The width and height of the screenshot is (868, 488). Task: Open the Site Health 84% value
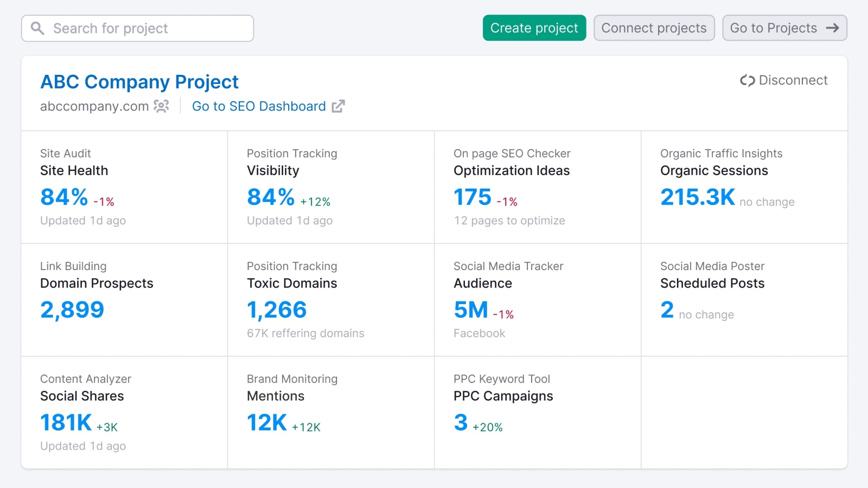click(x=64, y=197)
